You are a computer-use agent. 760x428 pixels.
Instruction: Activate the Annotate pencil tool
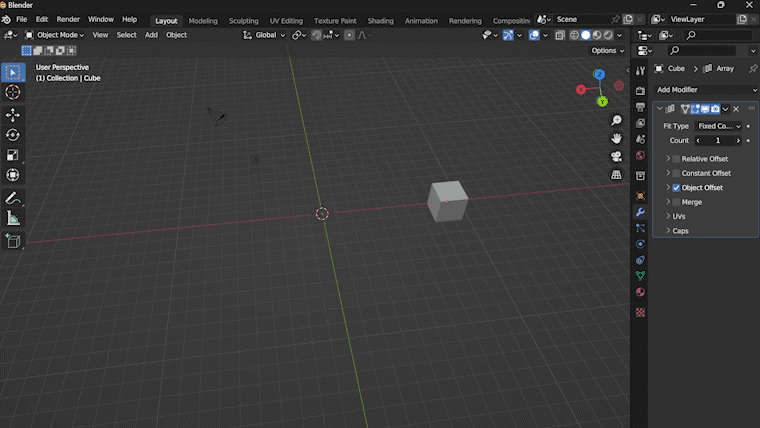click(x=13, y=198)
